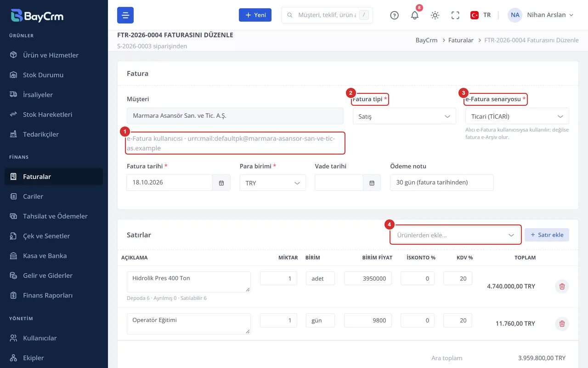Switch theme with the sun icon
This screenshot has width=588, height=368.
coord(435,15)
